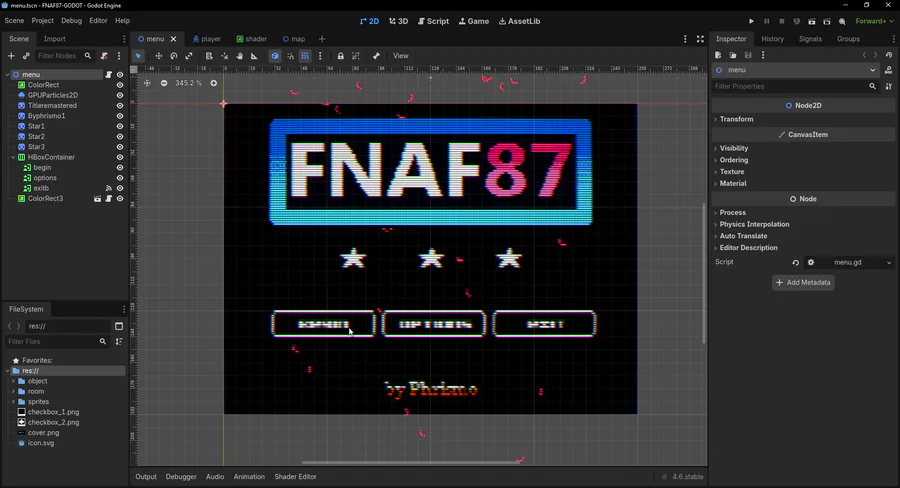
Task: Open the Signals dock tab
Action: click(x=810, y=39)
